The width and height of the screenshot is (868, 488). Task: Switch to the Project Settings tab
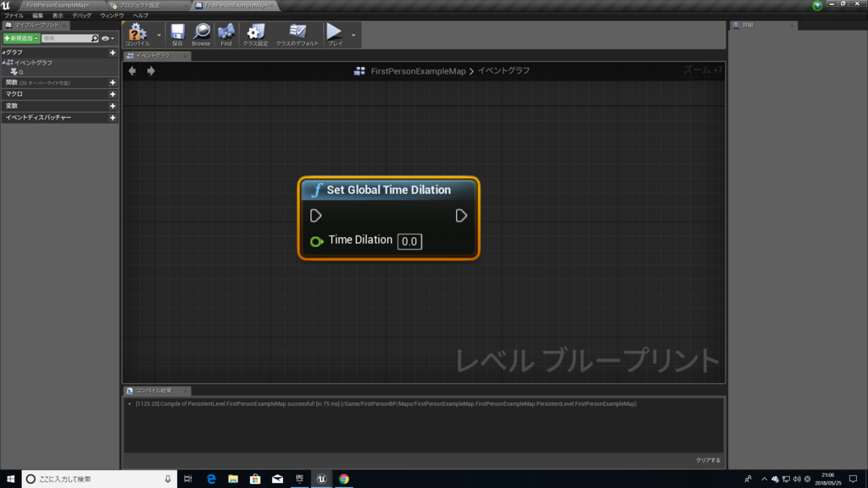point(140,5)
